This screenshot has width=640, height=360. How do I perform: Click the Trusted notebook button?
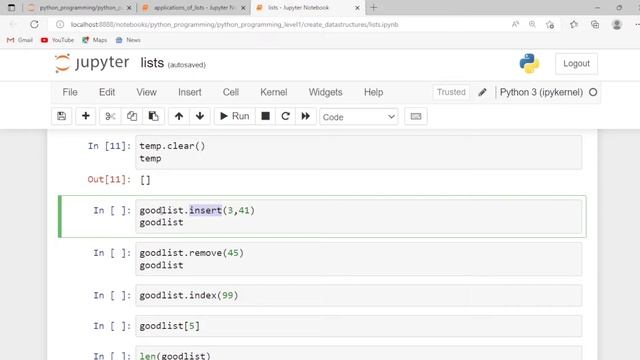[451, 92]
